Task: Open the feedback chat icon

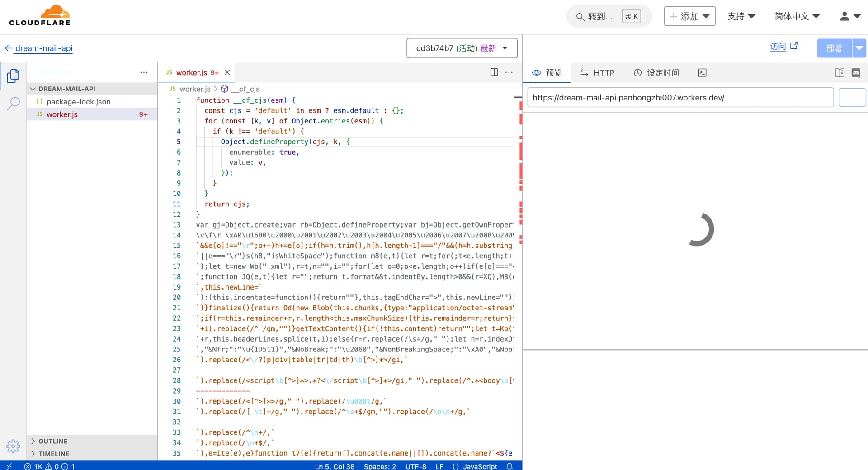Action: (x=856, y=73)
